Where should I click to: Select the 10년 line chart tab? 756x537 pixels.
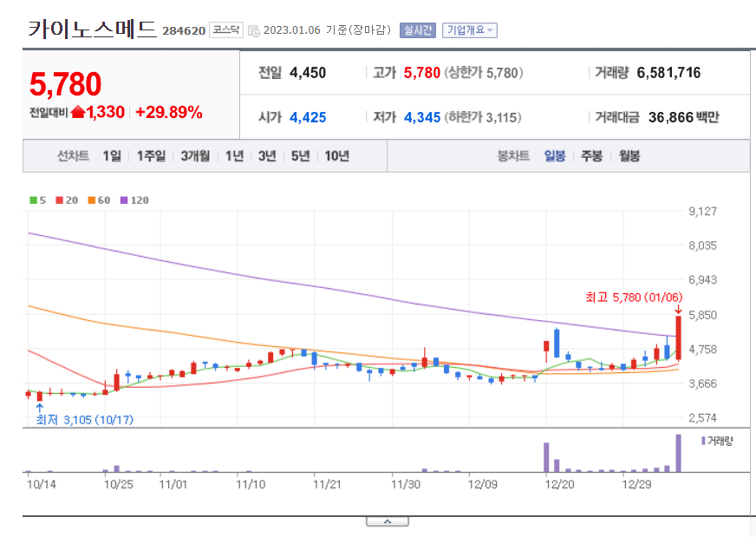point(336,156)
